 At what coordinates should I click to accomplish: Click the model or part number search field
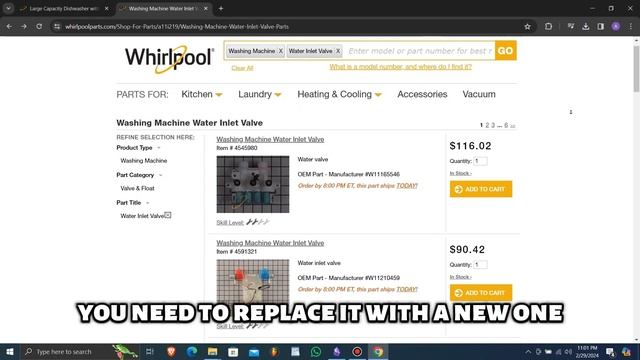click(419, 51)
